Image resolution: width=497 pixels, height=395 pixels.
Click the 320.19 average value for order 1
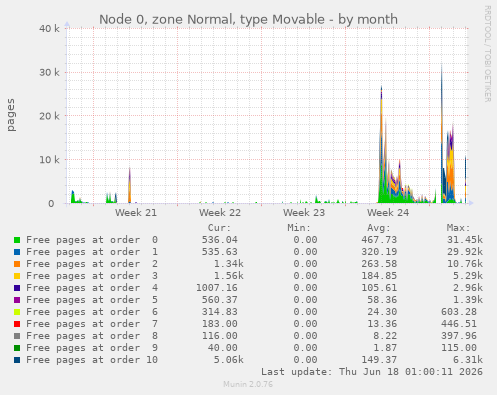point(379,252)
